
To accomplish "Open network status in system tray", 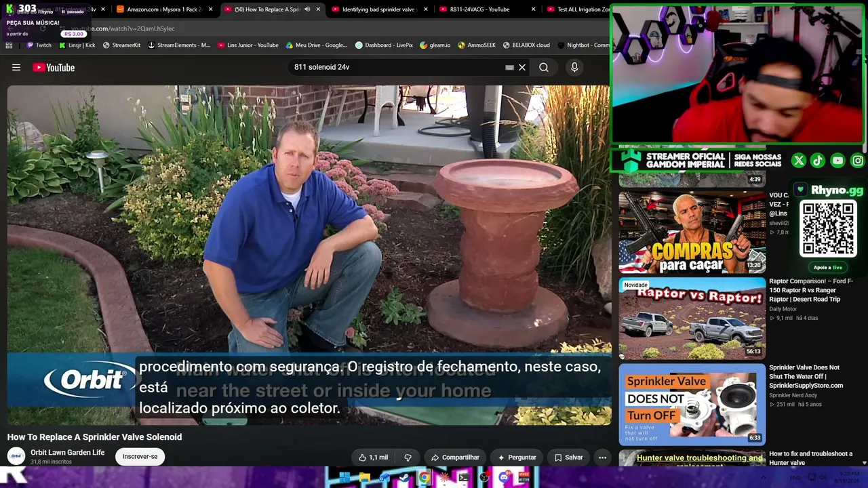I will click(812, 478).
